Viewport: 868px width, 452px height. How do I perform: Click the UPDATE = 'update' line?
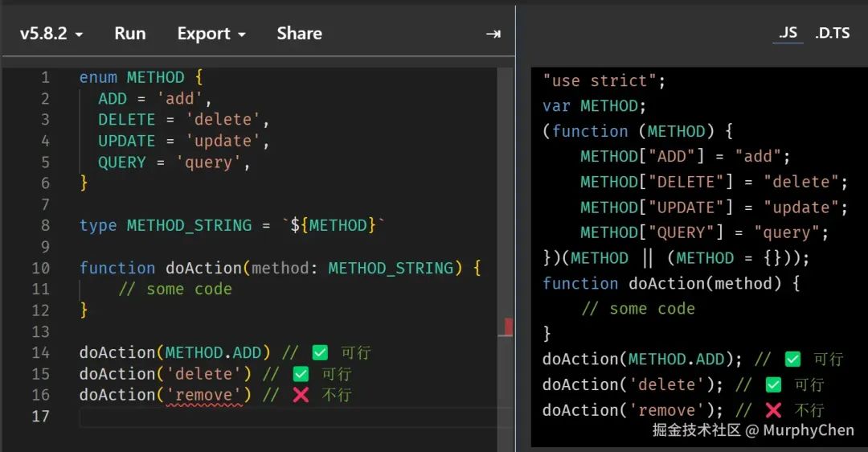[x=184, y=142]
